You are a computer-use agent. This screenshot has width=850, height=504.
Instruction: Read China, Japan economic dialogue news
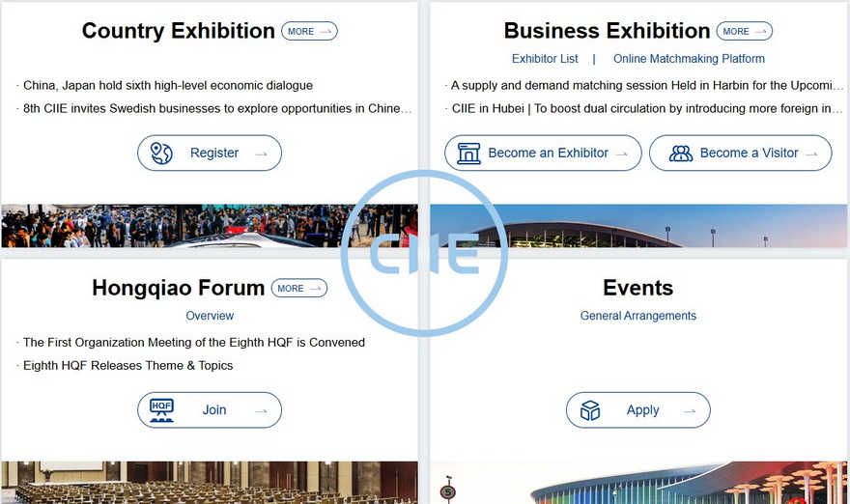[x=168, y=86]
